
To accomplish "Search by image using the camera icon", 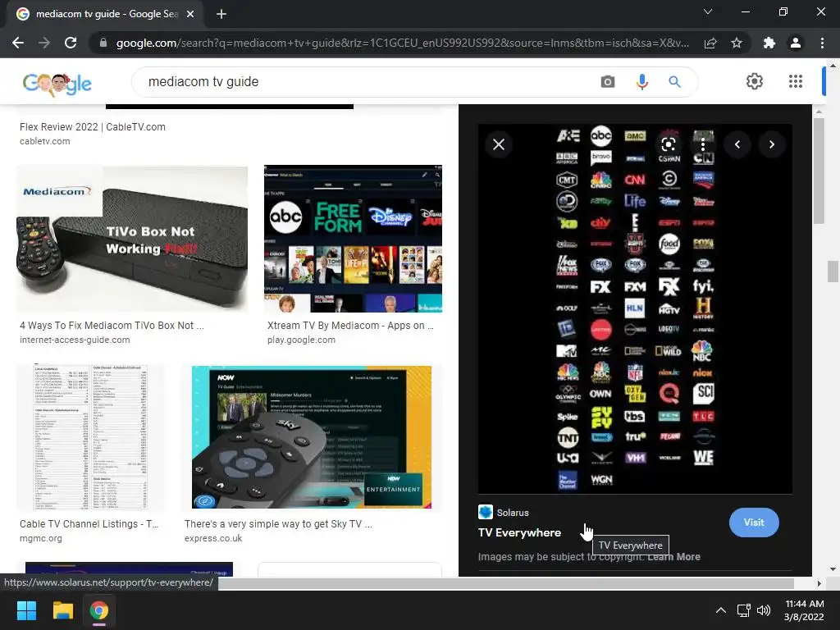I will pyautogui.click(x=608, y=81).
